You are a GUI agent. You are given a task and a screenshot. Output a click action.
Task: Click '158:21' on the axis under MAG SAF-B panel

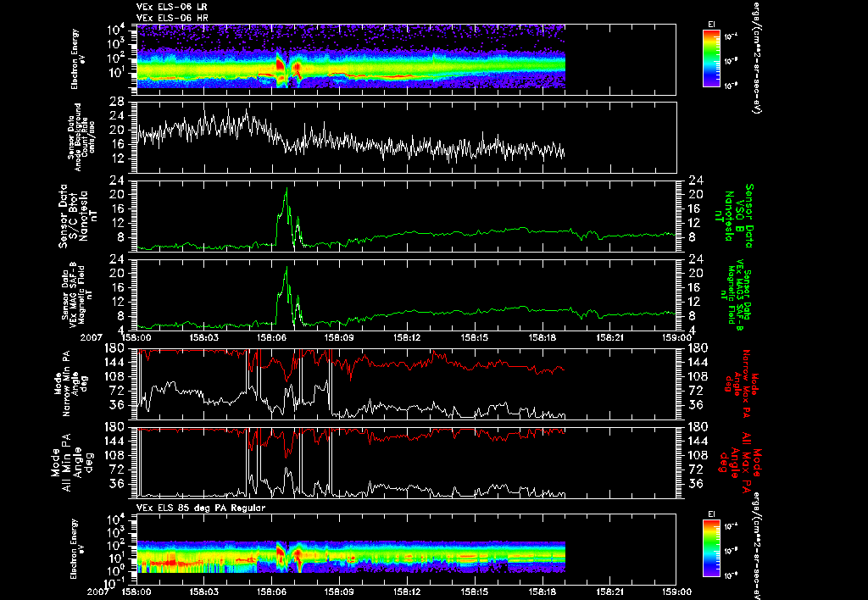pyautogui.click(x=610, y=337)
